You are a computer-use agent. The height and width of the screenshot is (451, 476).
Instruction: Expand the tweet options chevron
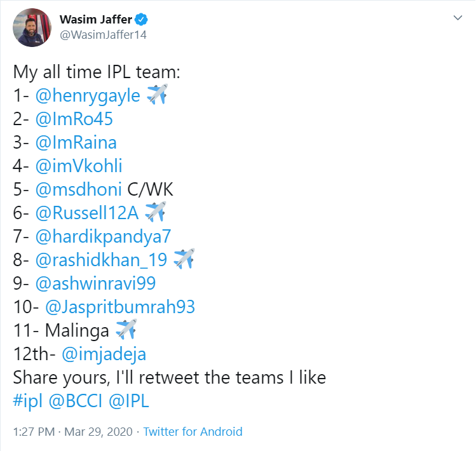[456, 18]
